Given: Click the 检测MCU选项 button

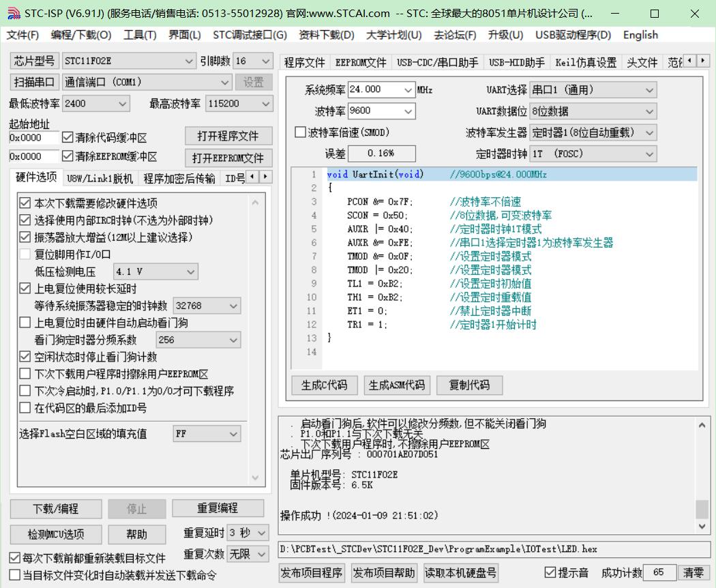Looking at the screenshot, I should click(x=56, y=534).
